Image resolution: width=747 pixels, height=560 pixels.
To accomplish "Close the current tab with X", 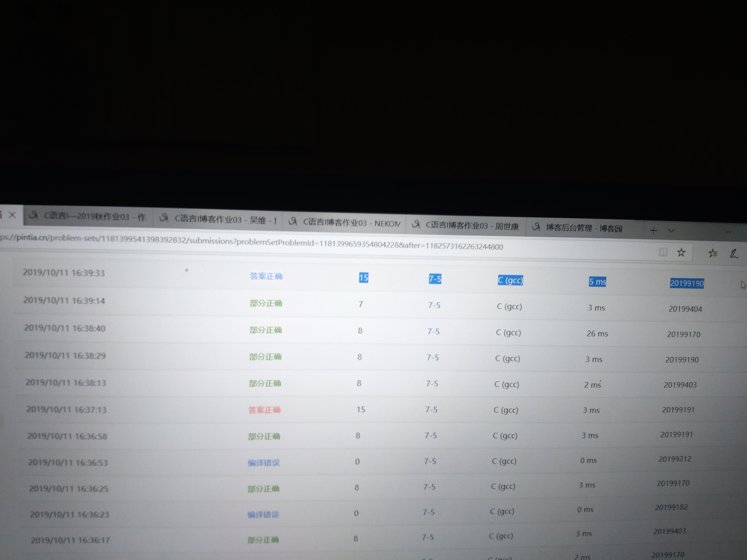I will coord(13,215).
